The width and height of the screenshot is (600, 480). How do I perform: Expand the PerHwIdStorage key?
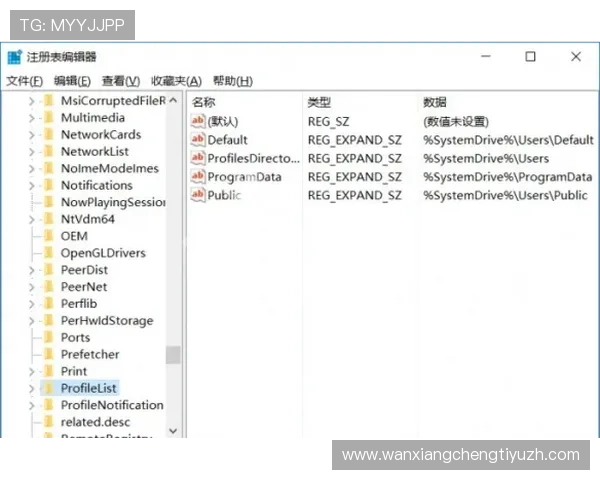(32, 321)
